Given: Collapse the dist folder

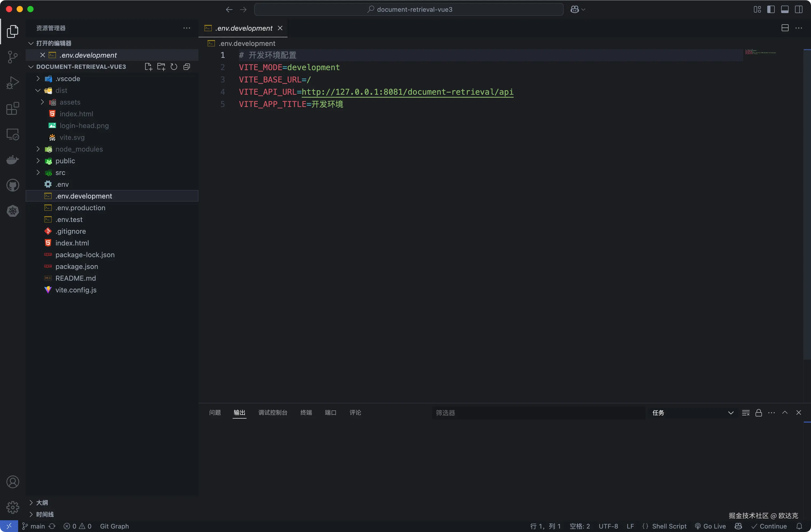Looking at the screenshot, I should (61, 90).
